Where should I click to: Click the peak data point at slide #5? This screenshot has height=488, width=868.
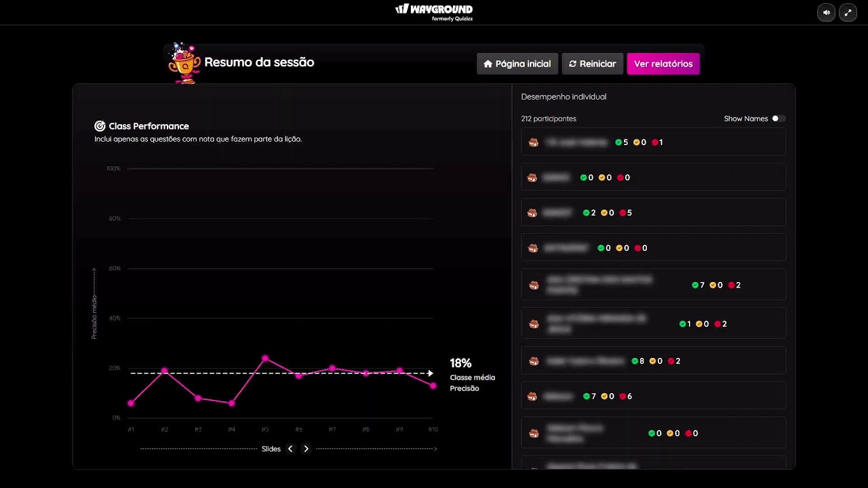265,358
